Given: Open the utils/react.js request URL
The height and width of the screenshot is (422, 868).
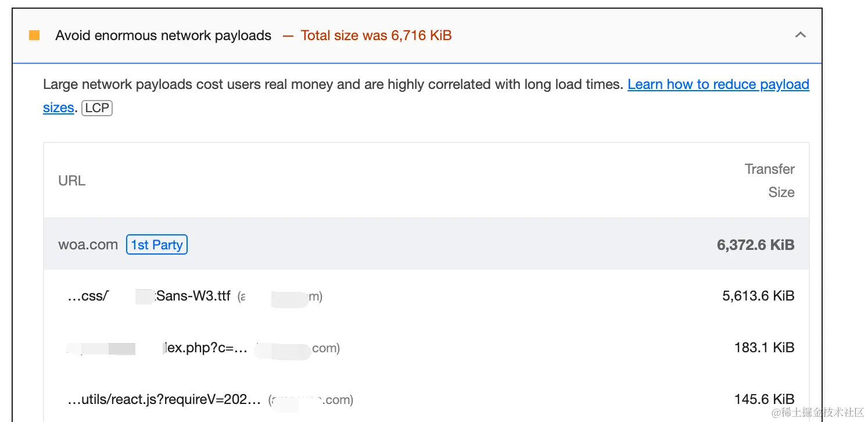Looking at the screenshot, I should 164,400.
